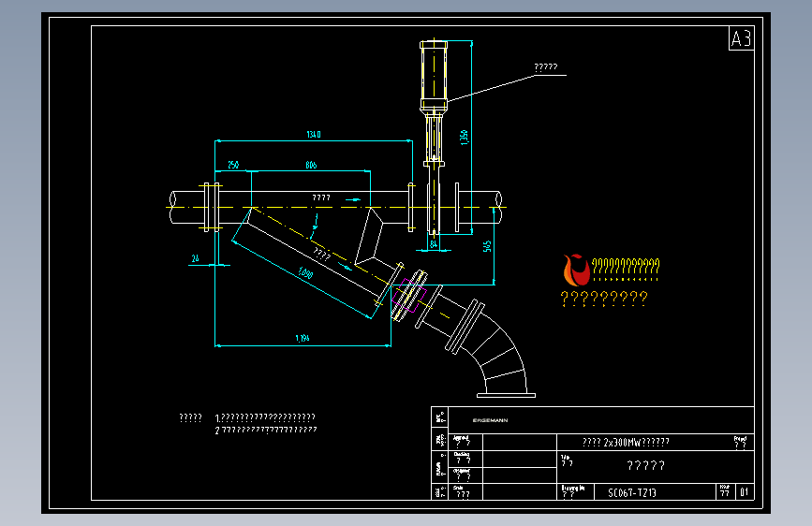The width and height of the screenshot is (812, 526).
Task: Select the ERGEMANN text in title block
Action: [x=490, y=420]
